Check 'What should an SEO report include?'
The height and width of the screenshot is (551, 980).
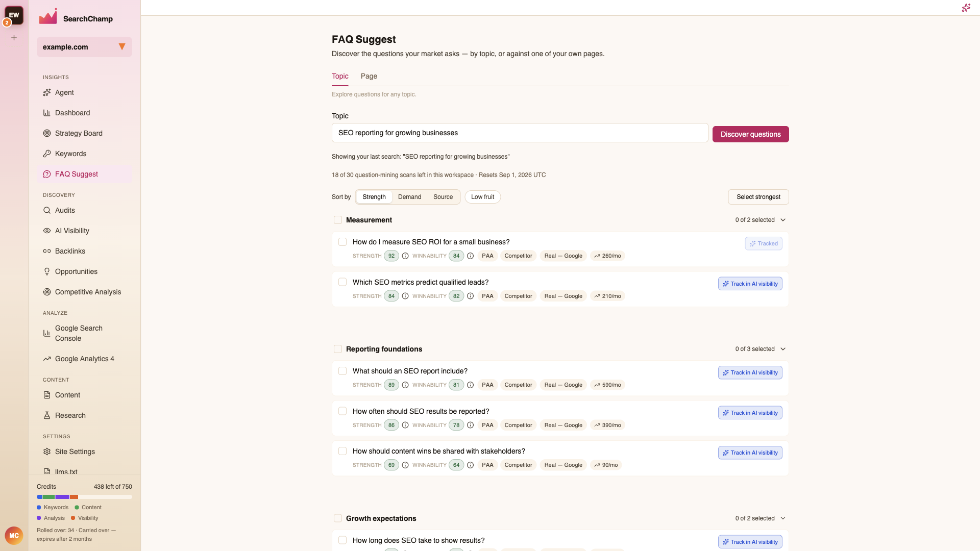pos(342,371)
